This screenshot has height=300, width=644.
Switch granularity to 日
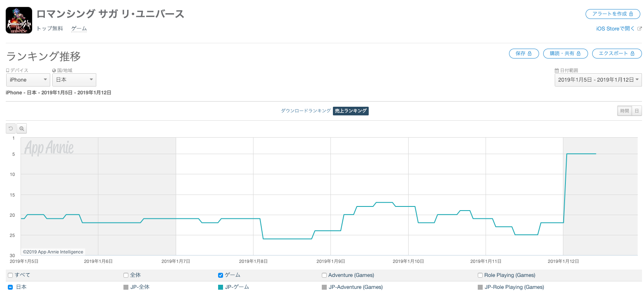637,111
